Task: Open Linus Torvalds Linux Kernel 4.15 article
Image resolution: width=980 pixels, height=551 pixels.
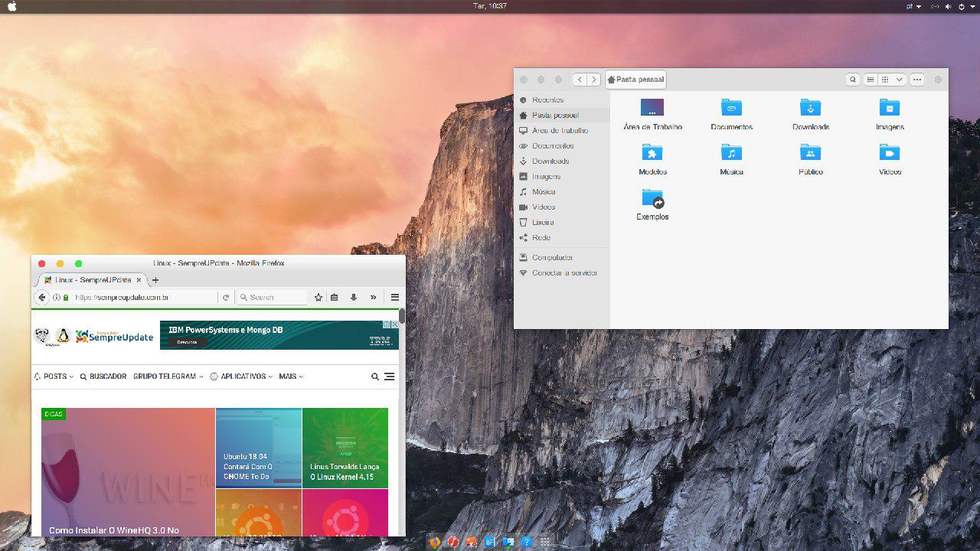Action: tap(345, 448)
